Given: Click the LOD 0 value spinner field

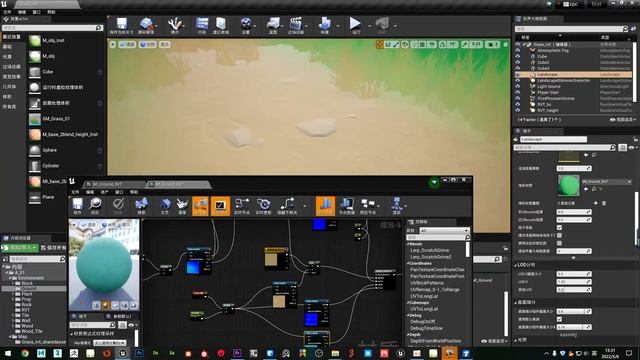Looking at the screenshot, I should (573, 282).
